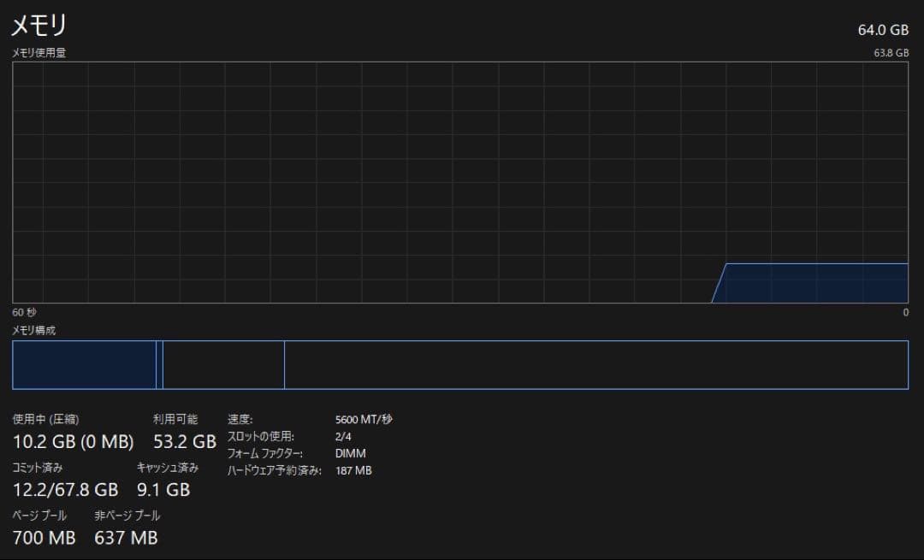Image resolution: width=924 pixels, height=560 pixels.
Task: Click the メモリ構成 composition heading
Action: (x=33, y=330)
